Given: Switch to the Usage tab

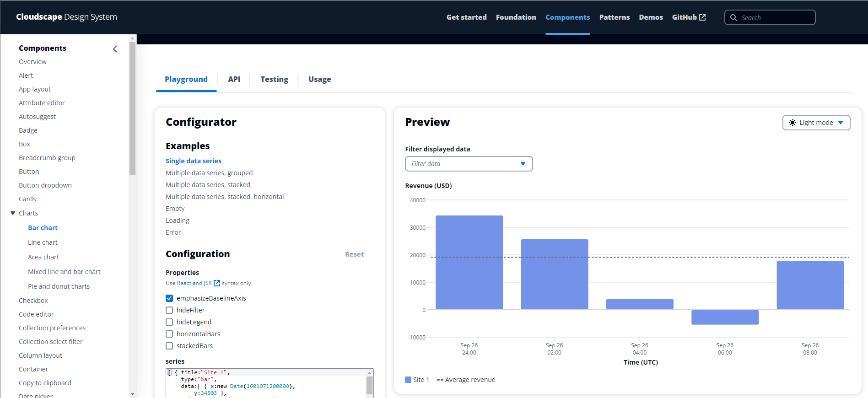Looking at the screenshot, I should (x=319, y=79).
